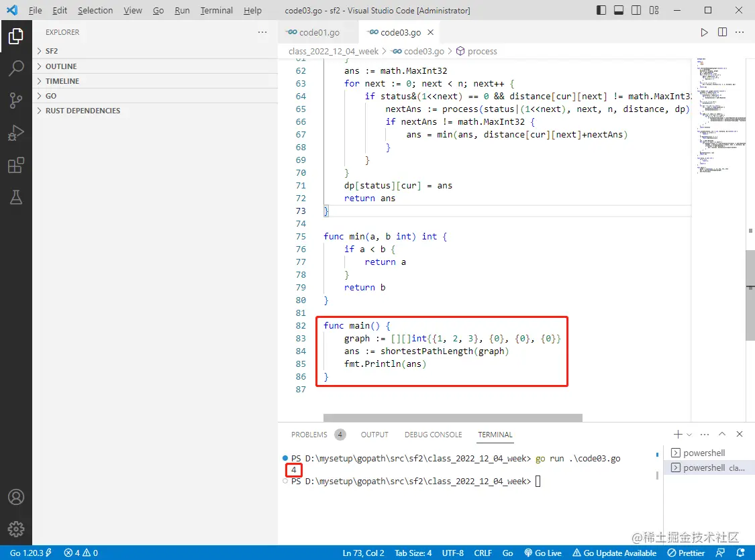Open Customize Layout icon
Image resolution: width=755 pixels, height=560 pixels.
(654, 10)
